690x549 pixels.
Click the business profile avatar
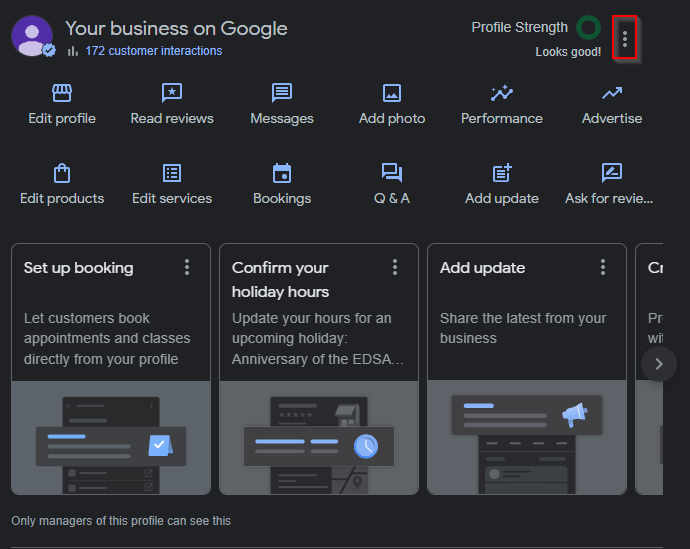pos(32,36)
